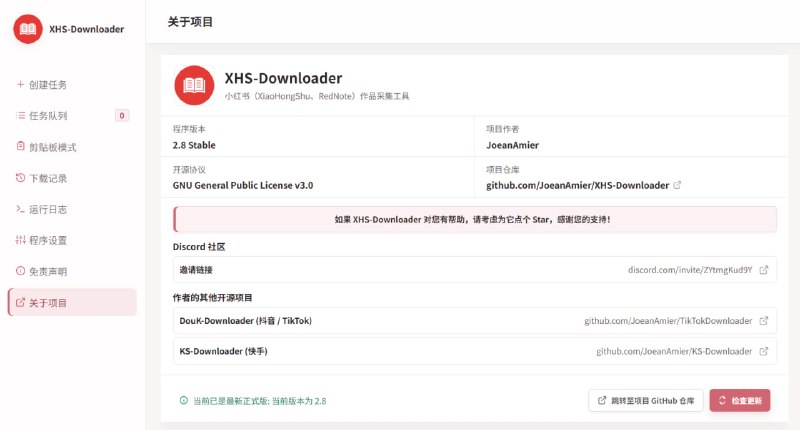
Task: Open the 任务队列 menu item
Action: pos(72,116)
